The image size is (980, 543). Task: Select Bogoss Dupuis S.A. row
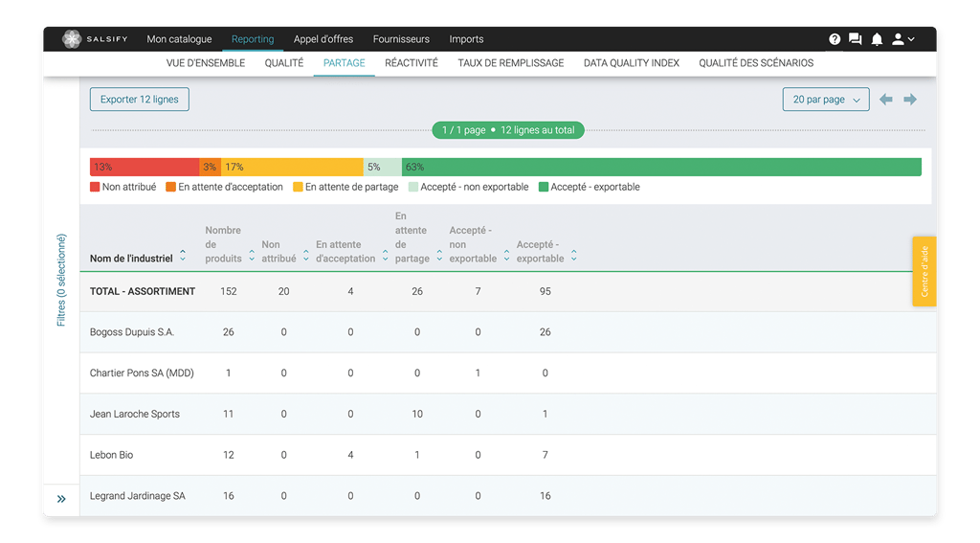tap(508, 332)
